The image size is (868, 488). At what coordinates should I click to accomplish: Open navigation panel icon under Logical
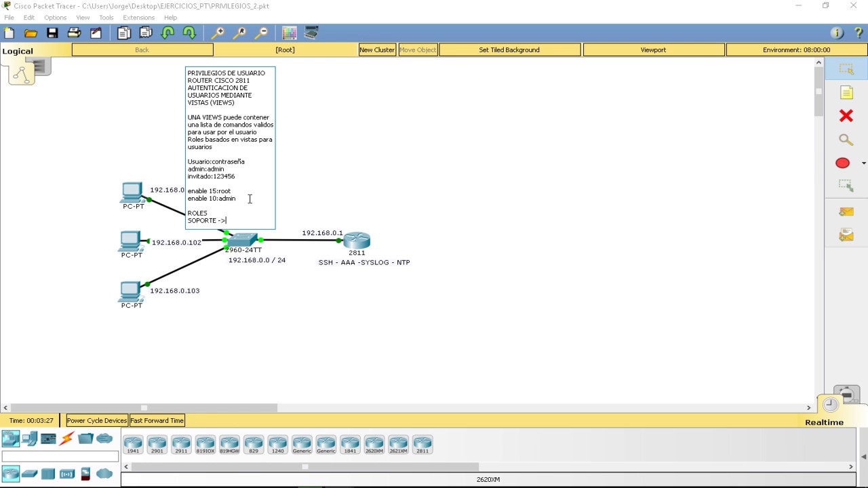coord(22,74)
